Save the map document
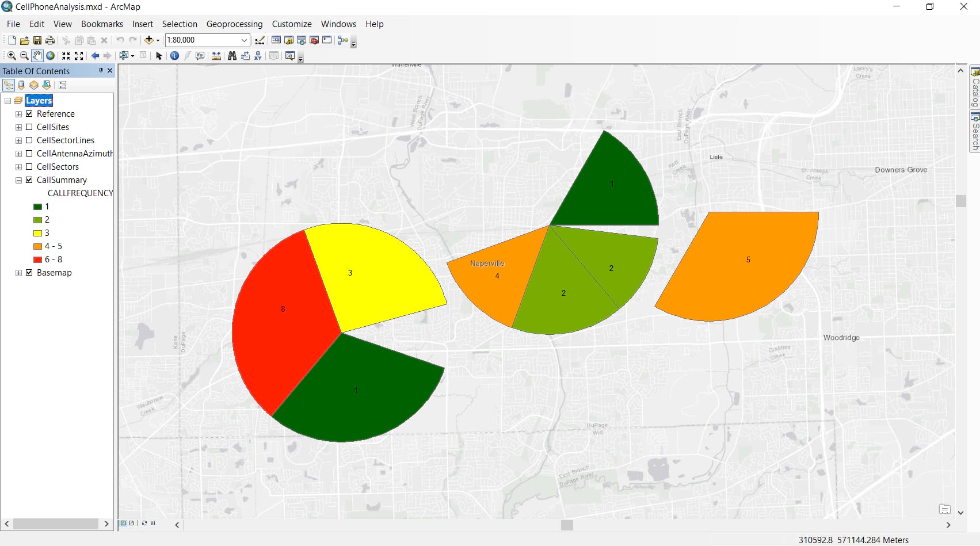Screen dimensions: 980x546 tap(37, 40)
